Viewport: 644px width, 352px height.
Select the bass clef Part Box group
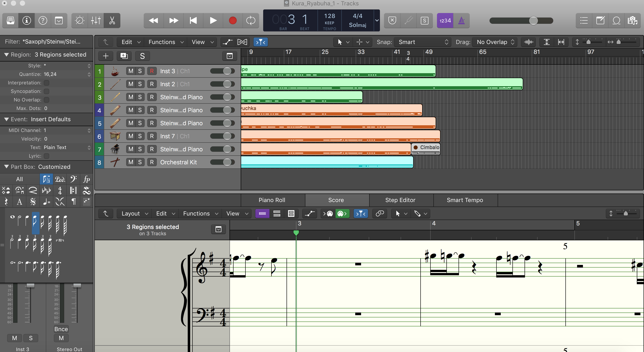pos(73,179)
